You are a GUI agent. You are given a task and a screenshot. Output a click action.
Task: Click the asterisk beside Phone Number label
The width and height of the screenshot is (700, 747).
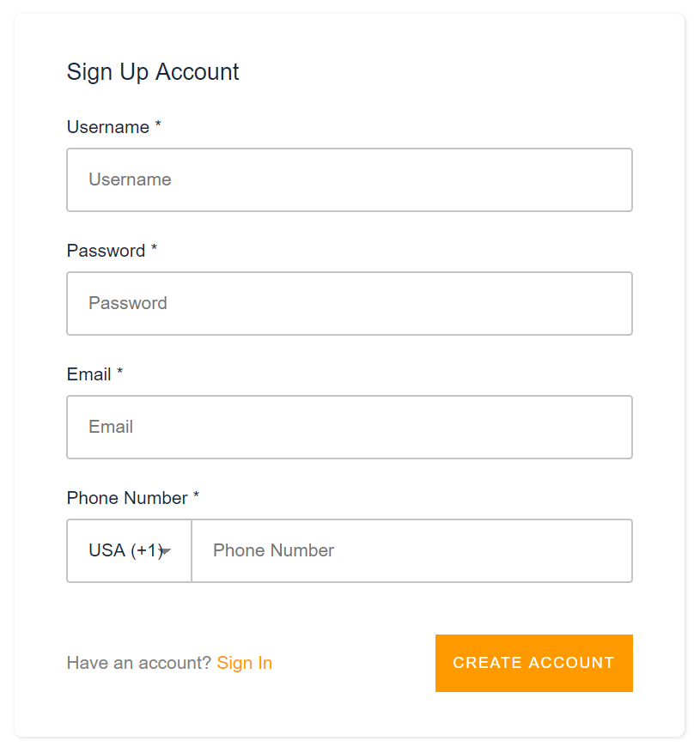[196, 497]
